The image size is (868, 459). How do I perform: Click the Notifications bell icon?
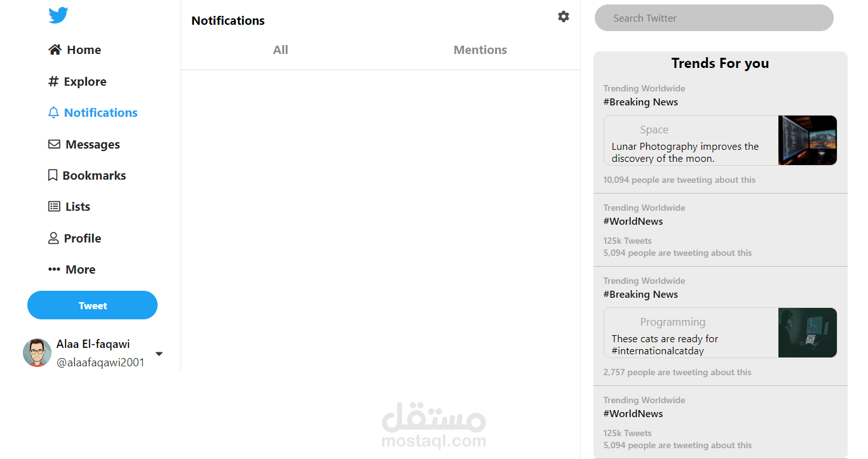point(54,113)
